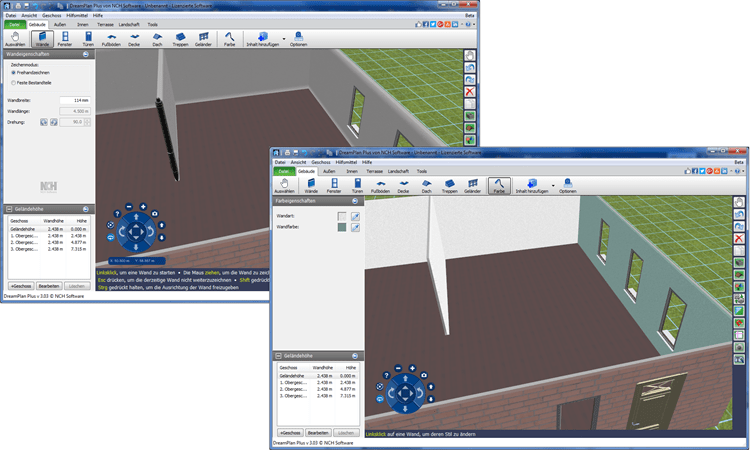This screenshot has width=750, height=450.
Task: Select Decke tool in back window
Action: pyautogui.click(x=134, y=39)
